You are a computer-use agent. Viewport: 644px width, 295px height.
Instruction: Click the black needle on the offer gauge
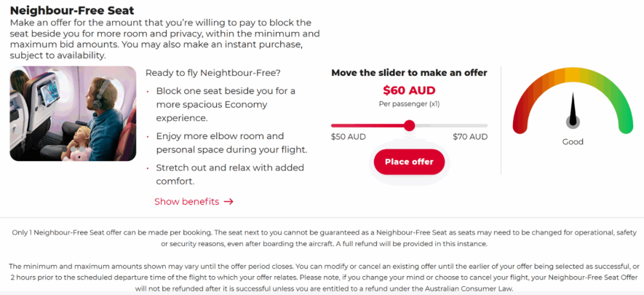[573, 109]
